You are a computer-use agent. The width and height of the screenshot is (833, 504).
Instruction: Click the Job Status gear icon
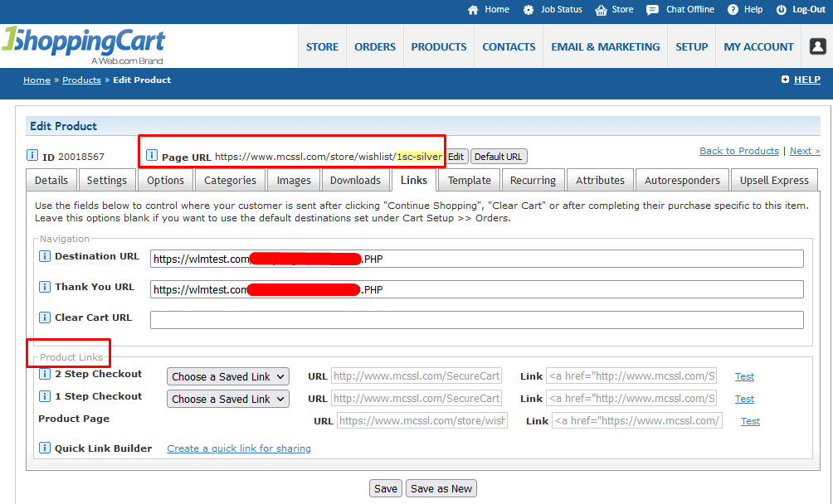[x=528, y=10]
